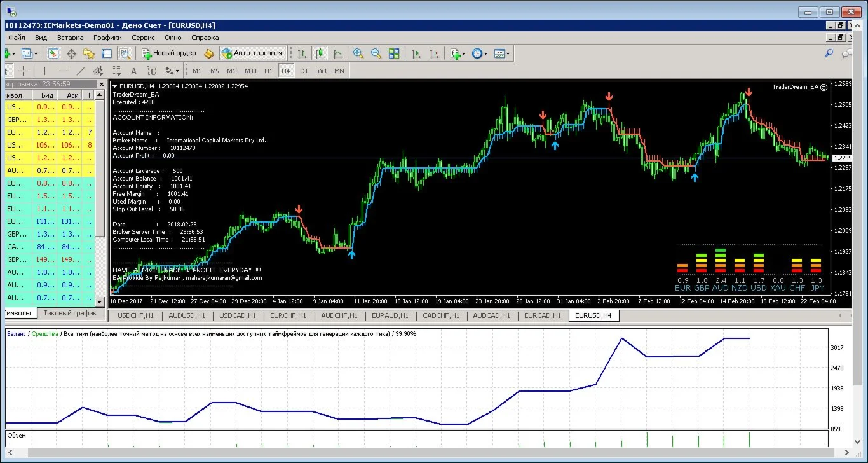Select the text label 'A' tool

click(x=133, y=71)
